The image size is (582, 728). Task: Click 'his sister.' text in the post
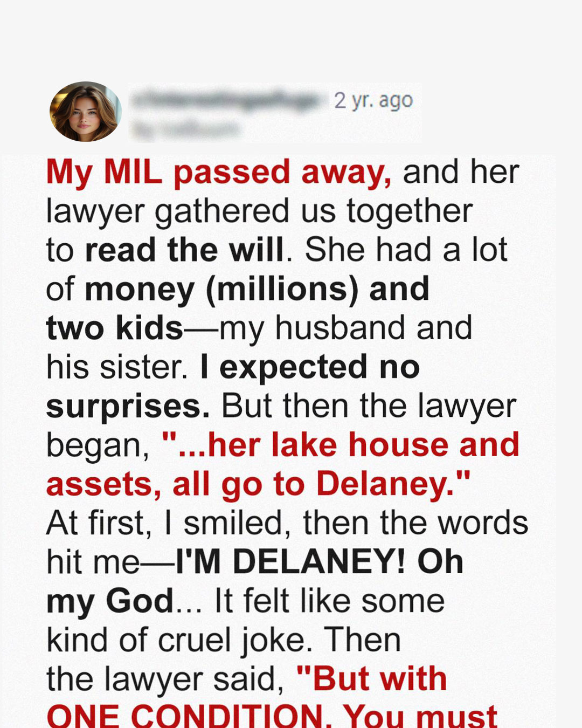(x=117, y=368)
